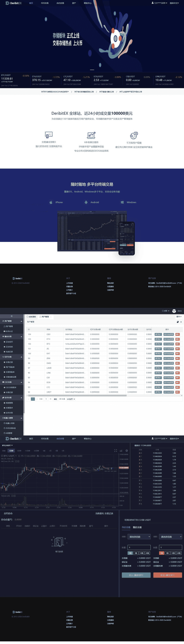
Task: Maximize the 账户管理 panel via its window icon
Action: 178,322
